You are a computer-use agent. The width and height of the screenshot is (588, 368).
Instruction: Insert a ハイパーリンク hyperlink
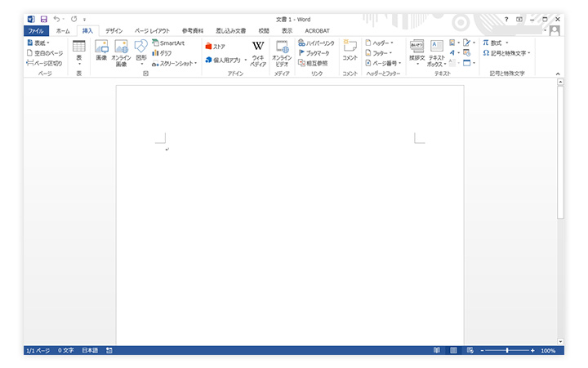pos(316,43)
